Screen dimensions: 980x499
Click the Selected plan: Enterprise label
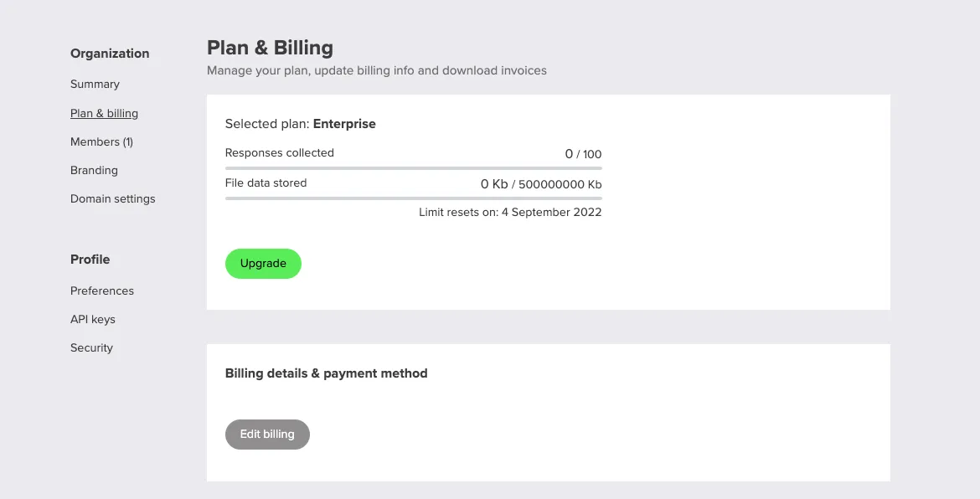click(x=300, y=123)
